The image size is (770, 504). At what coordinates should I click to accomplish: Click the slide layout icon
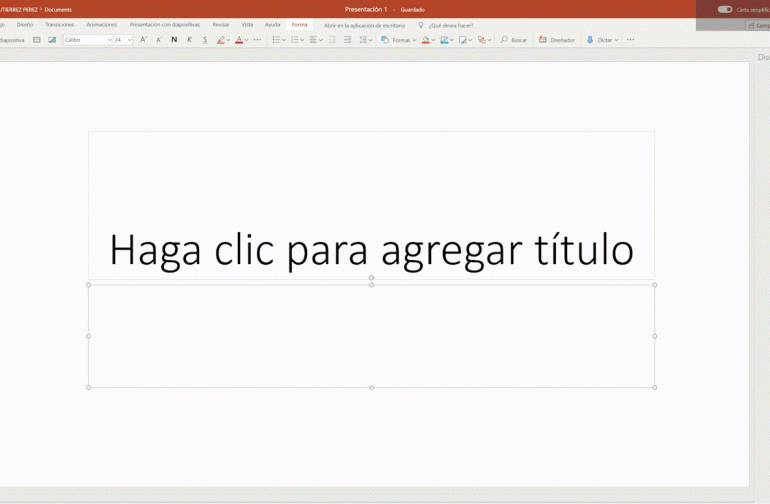[x=36, y=40]
